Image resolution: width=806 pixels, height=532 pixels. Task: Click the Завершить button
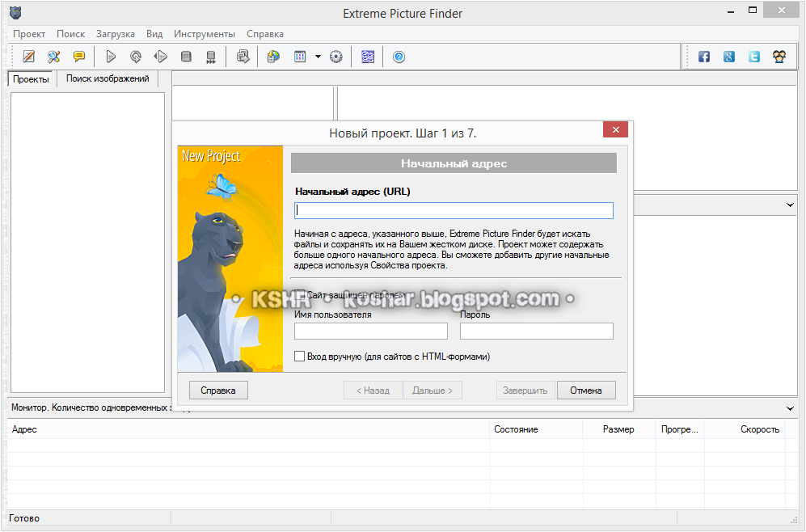(x=525, y=391)
